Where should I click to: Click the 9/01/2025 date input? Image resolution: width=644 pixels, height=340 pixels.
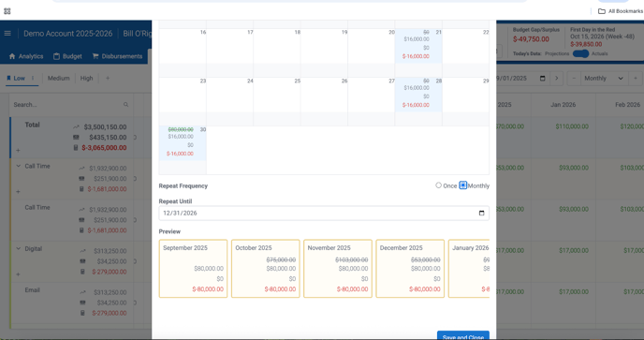(x=522, y=78)
